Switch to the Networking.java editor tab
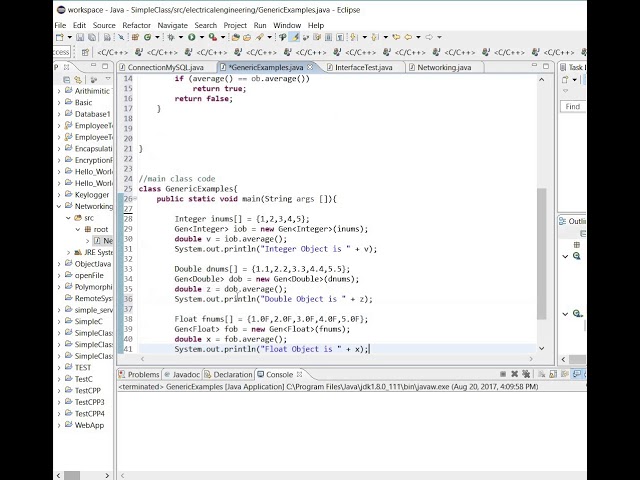The width and height of the screenshot is (640, 480). click(444, 67)
